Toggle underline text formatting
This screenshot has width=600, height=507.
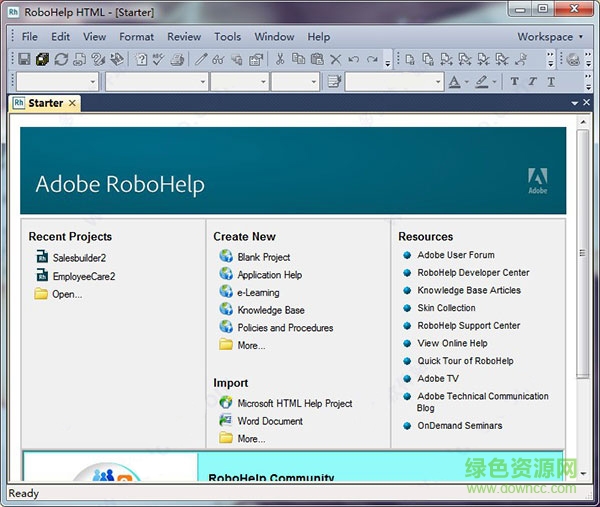(x=551, y=82)
